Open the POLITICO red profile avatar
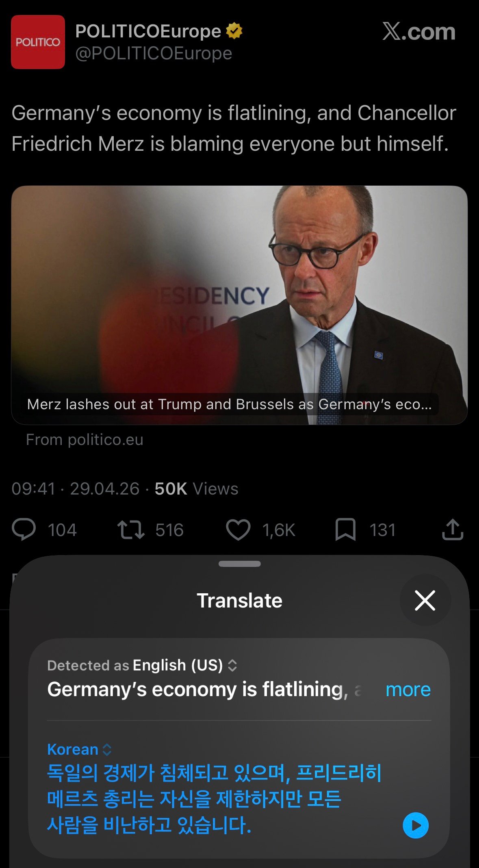Viewport: 479px width, 868px height. pos(38,42)
